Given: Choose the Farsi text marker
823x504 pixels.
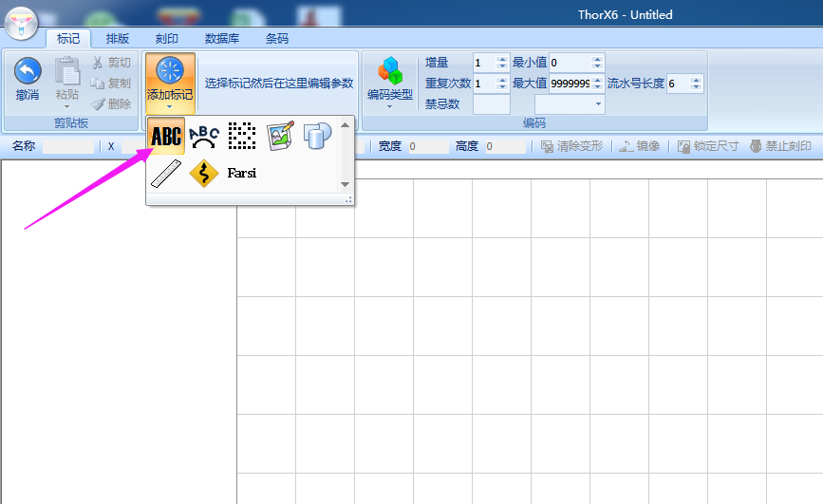Looking at the screenshot, I should pos(241,174).
